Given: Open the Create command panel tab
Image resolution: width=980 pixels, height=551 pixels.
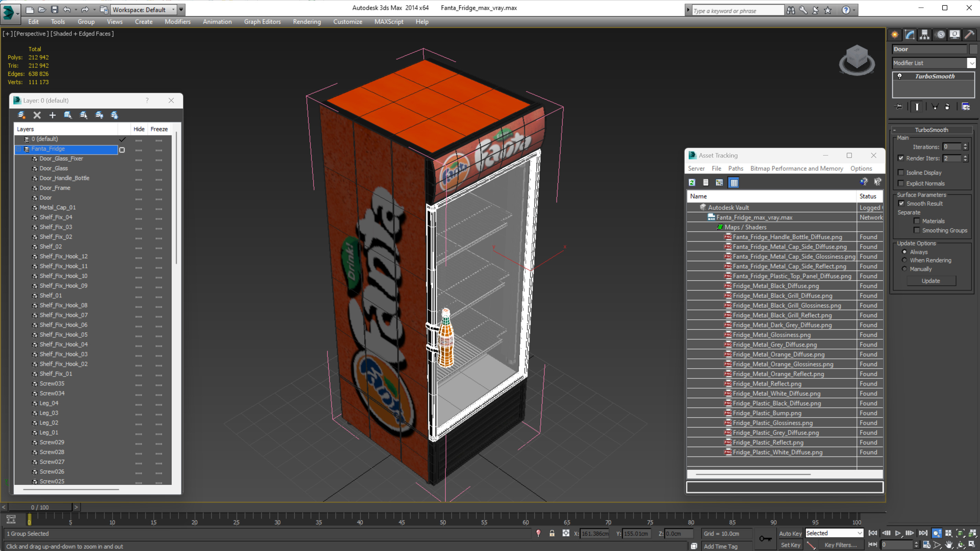Looking at the screenshot, I should click(x=895, y=35).
